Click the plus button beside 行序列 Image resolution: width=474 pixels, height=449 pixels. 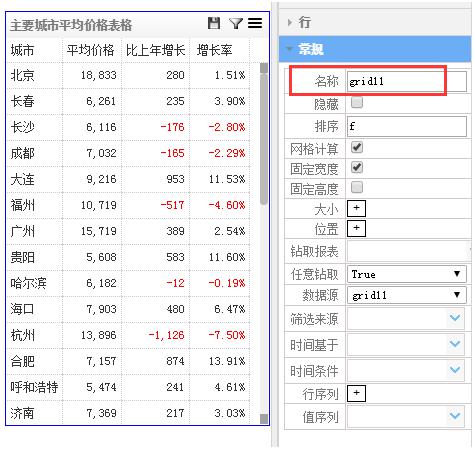pyautogui.click(x=356, y=393)
